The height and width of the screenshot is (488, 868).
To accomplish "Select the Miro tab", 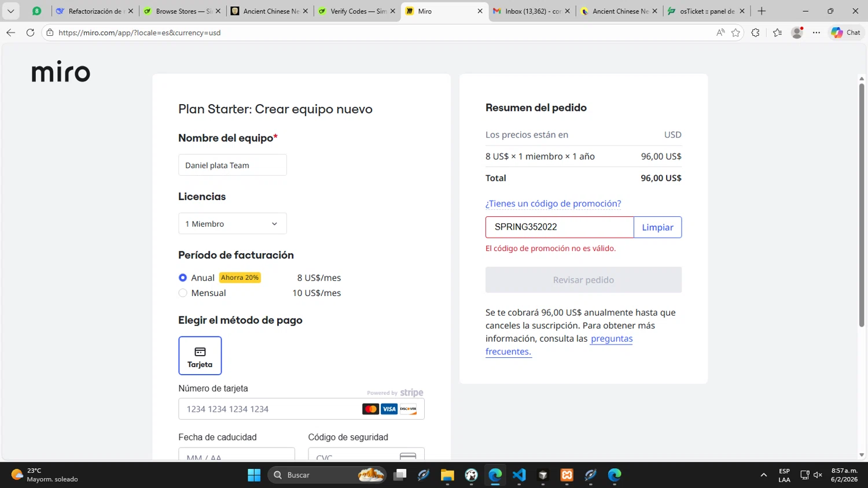I will (x=444, y=11).
